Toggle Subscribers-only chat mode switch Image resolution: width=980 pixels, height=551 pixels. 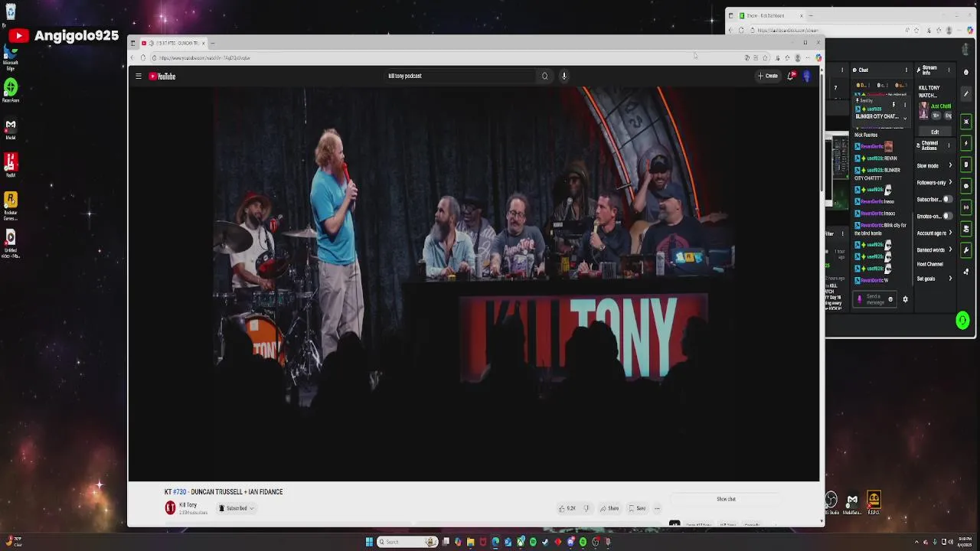[x=947, y=199]
